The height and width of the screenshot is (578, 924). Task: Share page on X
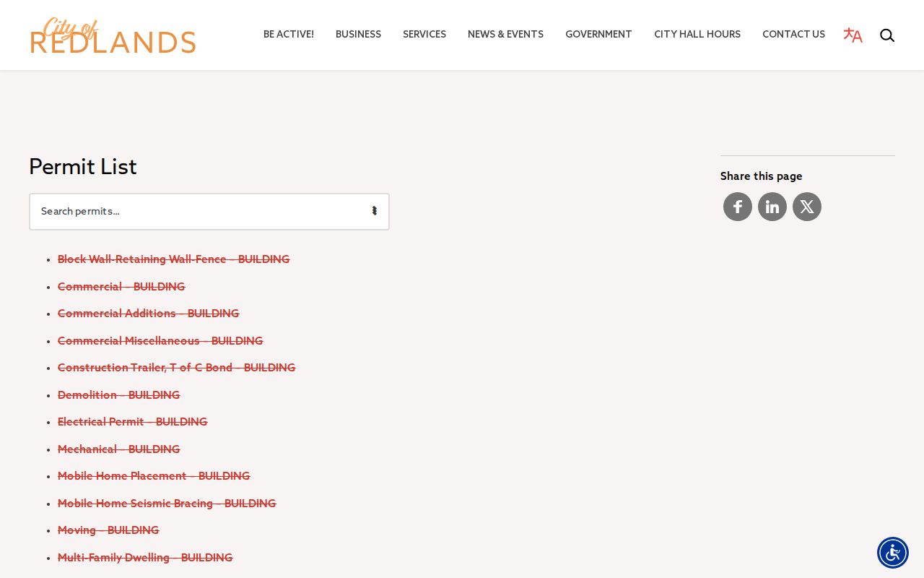tap(807, 207)
